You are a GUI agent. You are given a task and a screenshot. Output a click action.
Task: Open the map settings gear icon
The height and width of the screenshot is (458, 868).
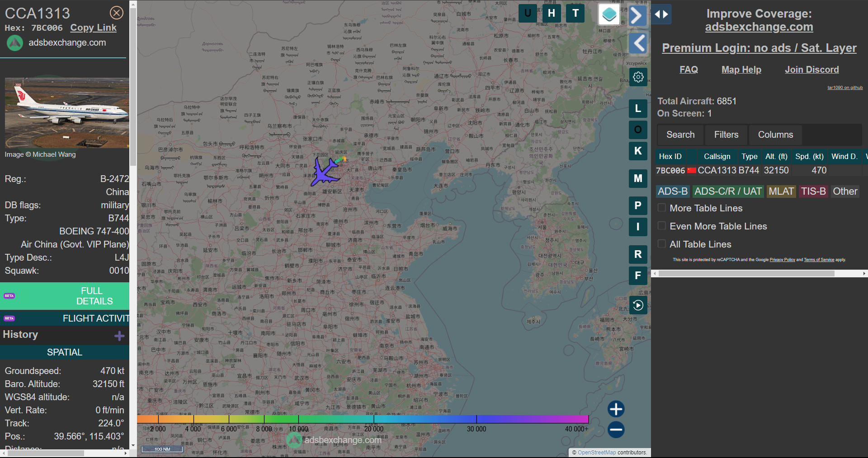tap(638, 77)
